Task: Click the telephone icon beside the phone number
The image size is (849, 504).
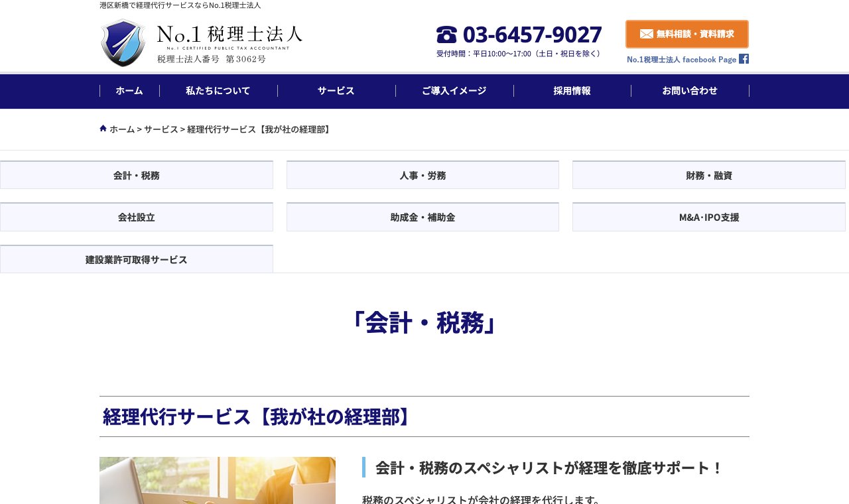Action: [x=447, y=34]
